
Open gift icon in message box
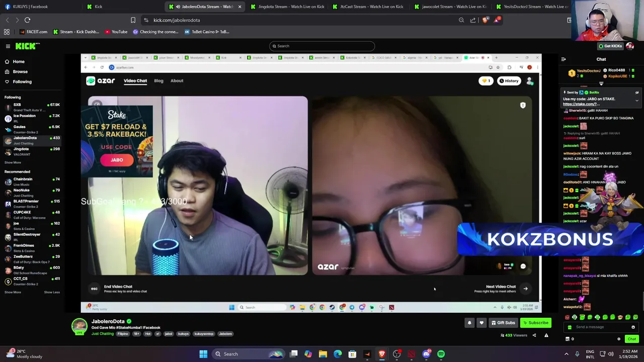click(570, 327)
